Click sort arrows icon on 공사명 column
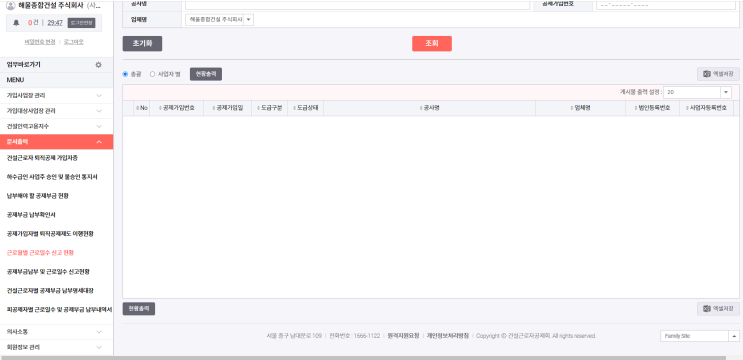Screen dimensions: 743x360 (421, 108)
